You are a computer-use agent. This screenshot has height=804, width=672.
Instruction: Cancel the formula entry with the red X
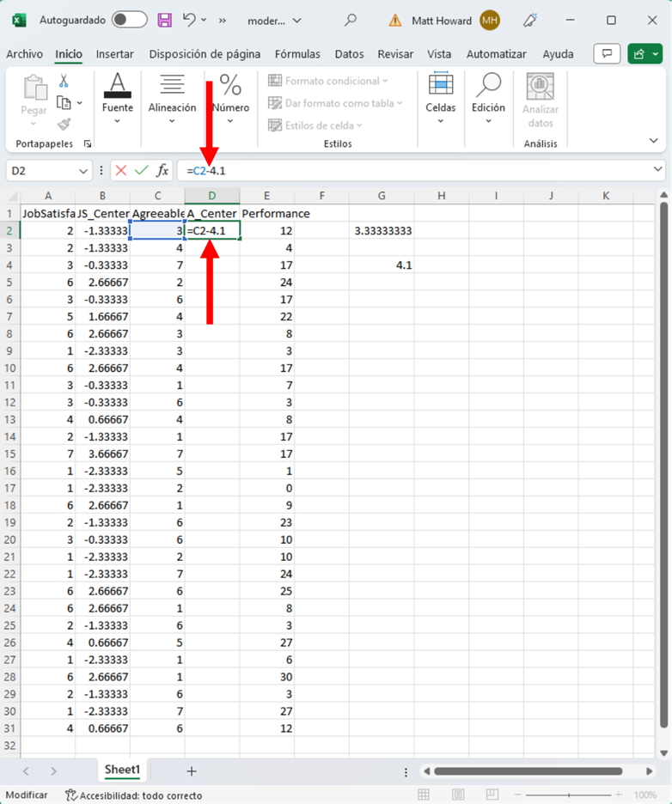click(x=121, y=171)
